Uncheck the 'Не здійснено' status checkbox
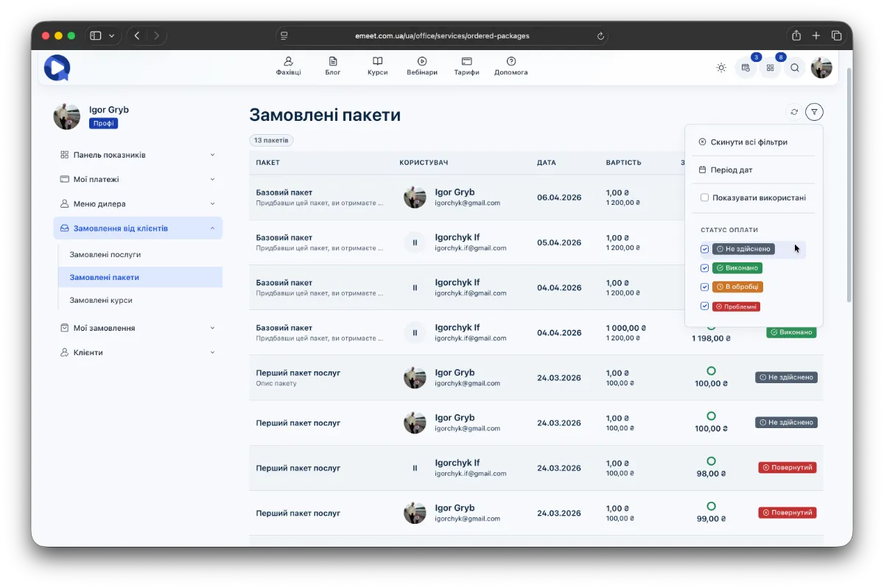 tap(705, 249)
